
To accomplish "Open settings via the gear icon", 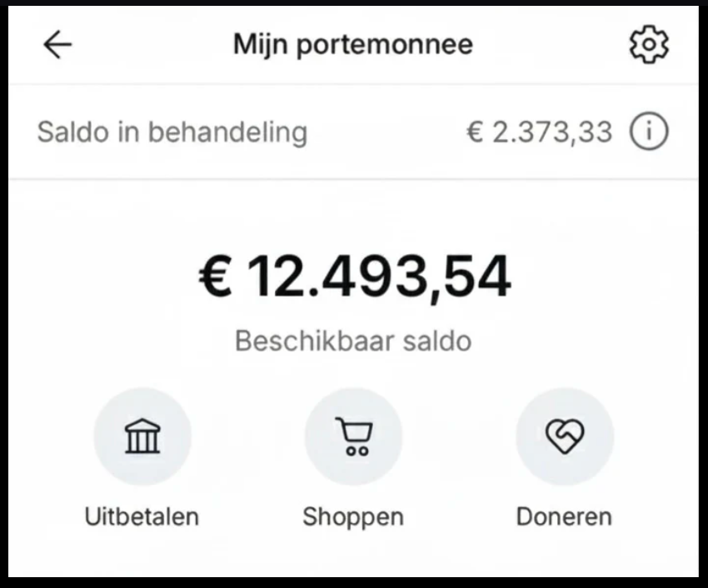I will pyautogui.click(x=648, y=45).
